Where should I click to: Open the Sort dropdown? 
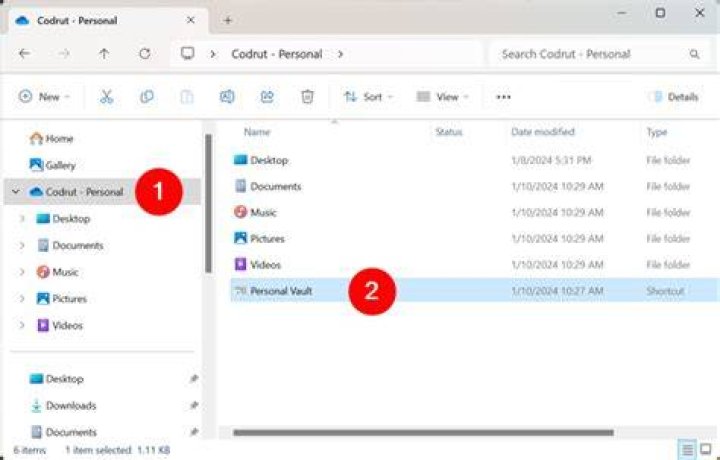369,97
